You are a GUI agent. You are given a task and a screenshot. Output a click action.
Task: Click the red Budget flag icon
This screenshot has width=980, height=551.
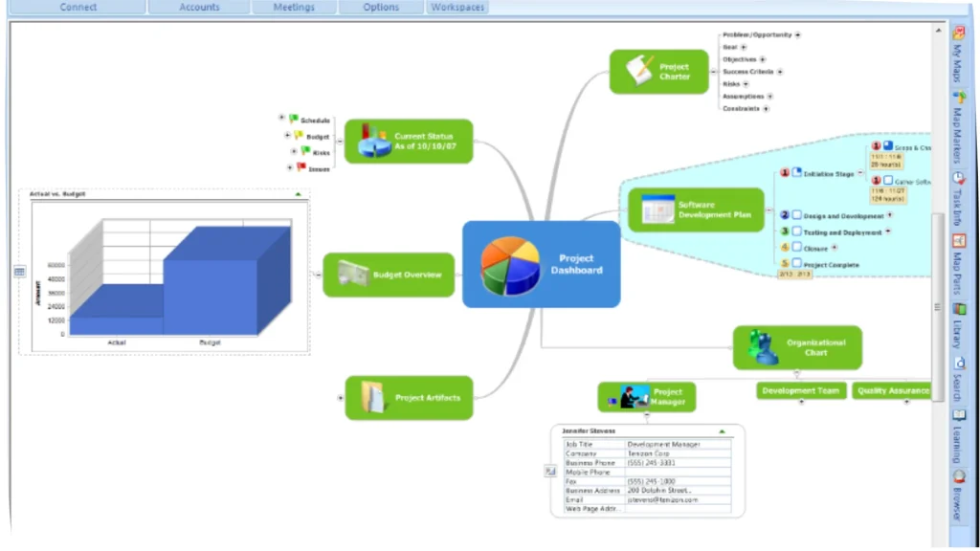click(x=299, y=135)
